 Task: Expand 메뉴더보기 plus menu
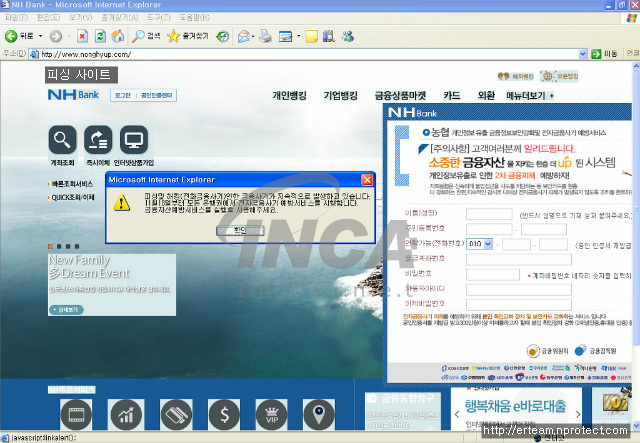(x=552, y=96)
